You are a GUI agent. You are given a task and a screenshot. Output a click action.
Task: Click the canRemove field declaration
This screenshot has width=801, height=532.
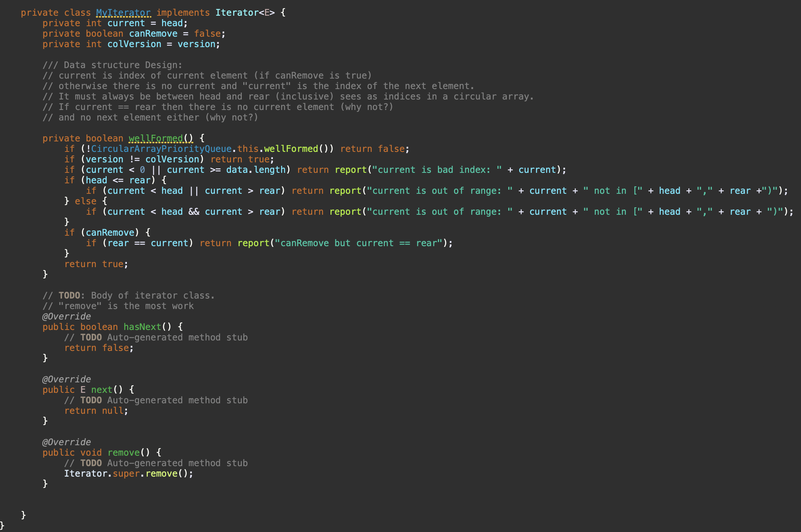153,34
